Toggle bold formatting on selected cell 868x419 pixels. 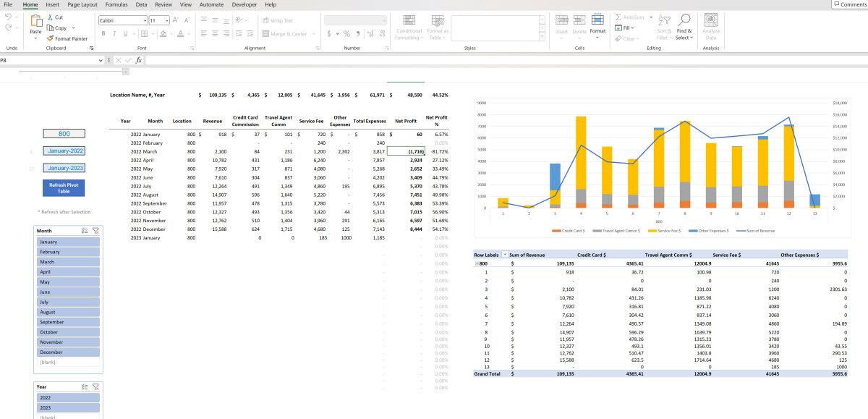point(104,34)
